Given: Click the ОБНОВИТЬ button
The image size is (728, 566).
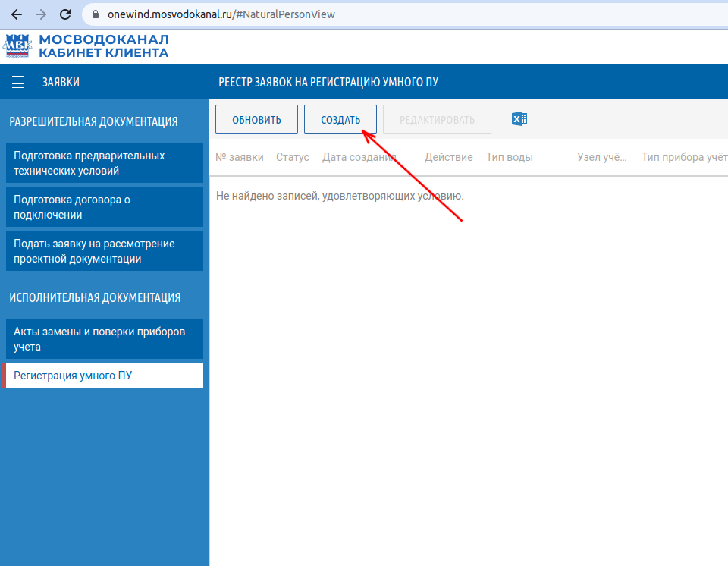Looking at the screenshot, I should [x=256, y=119].
